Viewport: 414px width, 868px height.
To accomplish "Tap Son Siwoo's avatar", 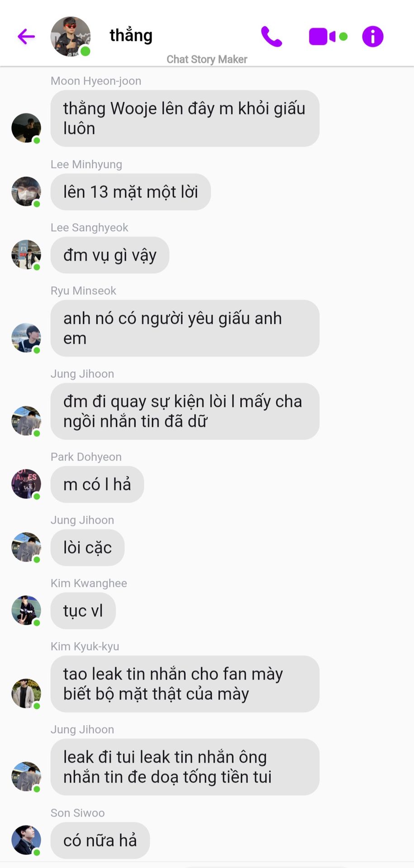I will 26,840.
